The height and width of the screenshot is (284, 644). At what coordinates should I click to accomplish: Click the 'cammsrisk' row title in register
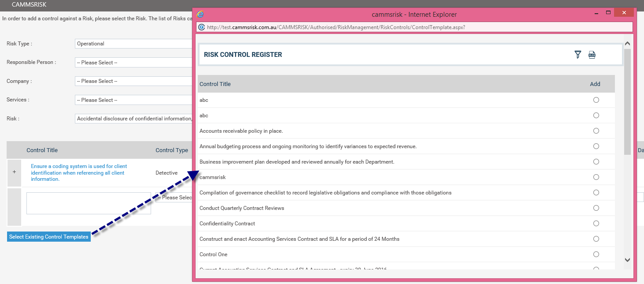tap(213, 177)
